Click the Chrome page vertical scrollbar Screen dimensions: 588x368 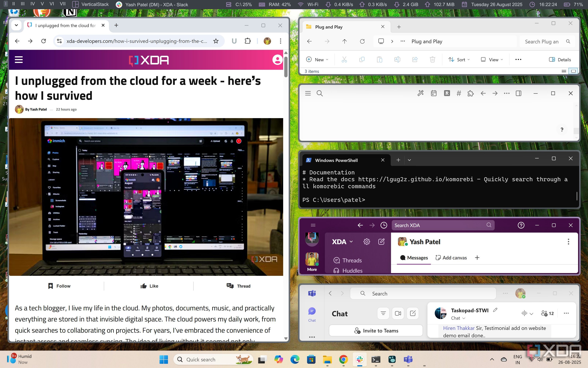(x=286, y=67)
